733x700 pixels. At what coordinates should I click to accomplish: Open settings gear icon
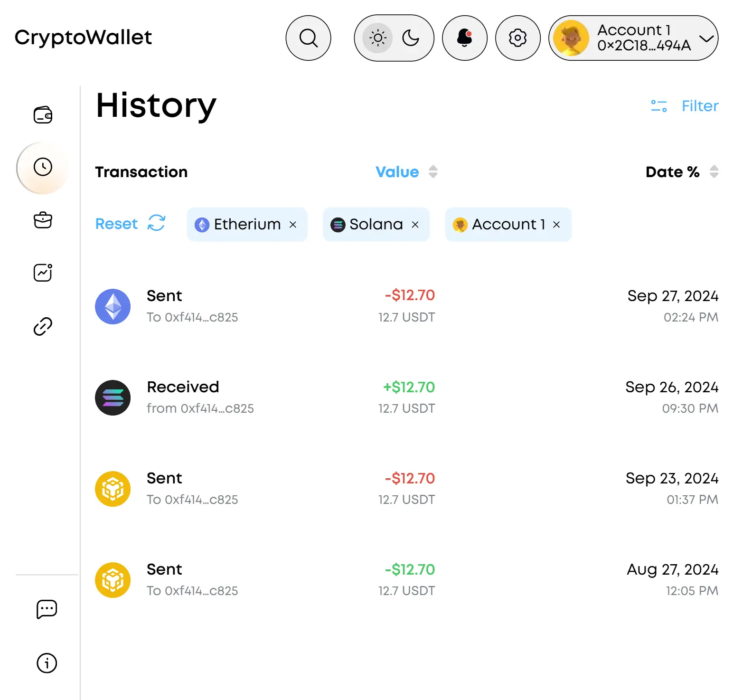tap(518, 38)
